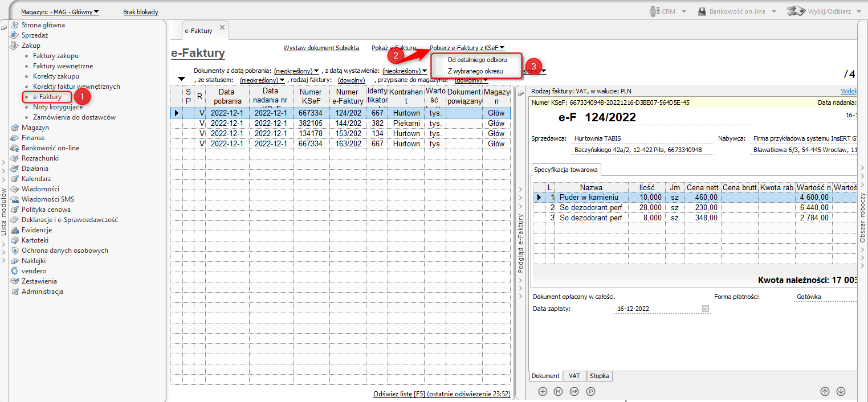Open the Magazyn: MAG - Główny dropdown
This screenshot has width=868, height=402.
[60, 12]
